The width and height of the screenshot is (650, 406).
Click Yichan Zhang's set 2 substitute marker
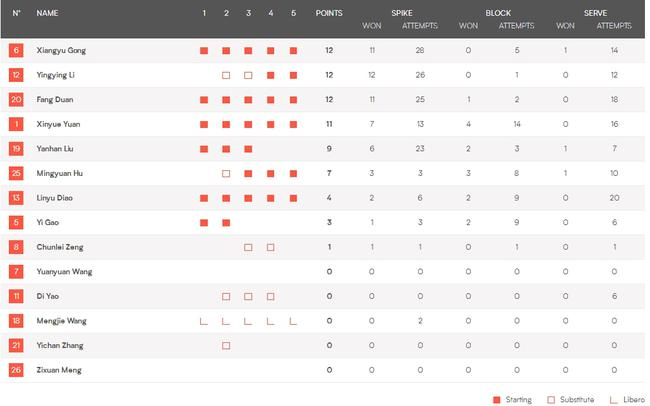pyautogui.click(x=226, y=346)
